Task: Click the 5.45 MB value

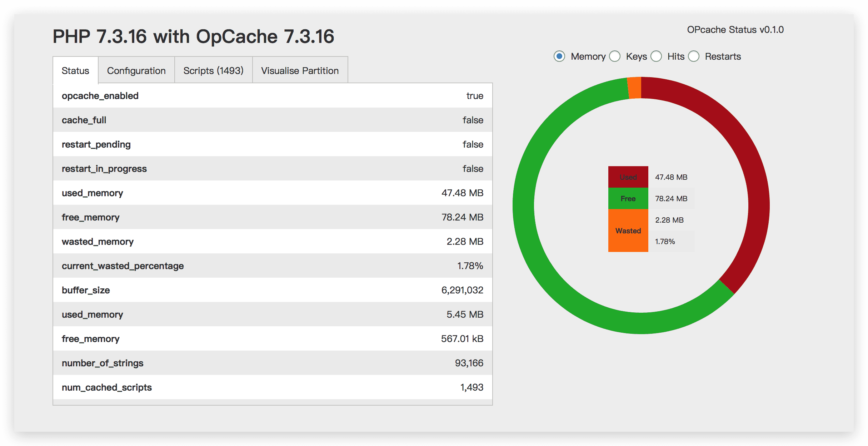Action: pyautogui.click(x=465, y=314)
